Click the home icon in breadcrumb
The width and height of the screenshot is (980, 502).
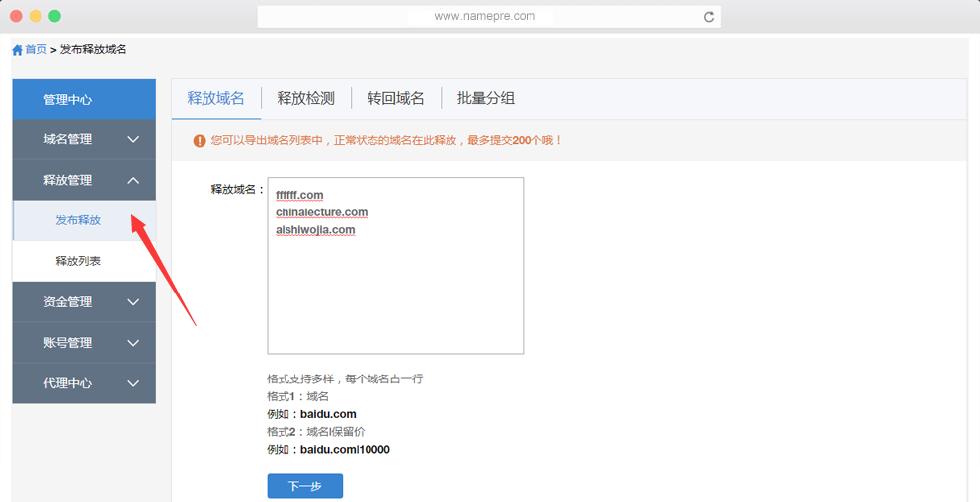[x=17, y=50]
